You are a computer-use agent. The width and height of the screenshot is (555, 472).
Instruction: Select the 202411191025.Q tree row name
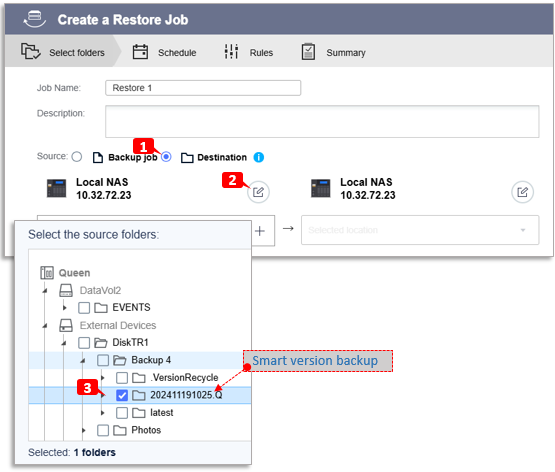[186, 395]
